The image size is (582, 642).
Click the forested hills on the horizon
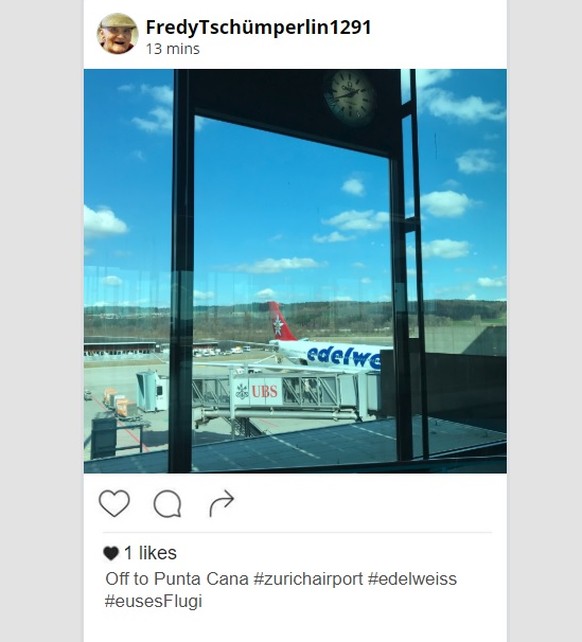(x=295, y=318)
